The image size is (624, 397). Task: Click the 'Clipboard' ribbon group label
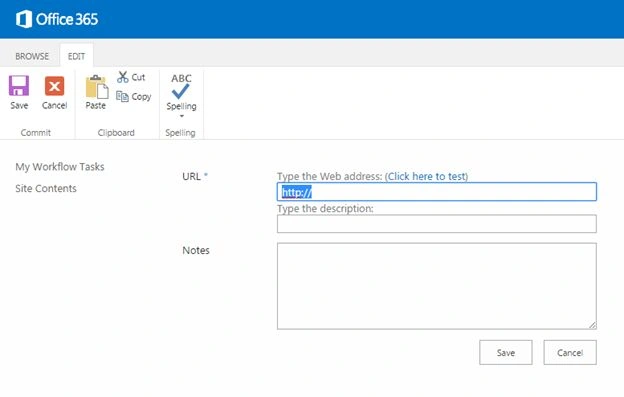point(116,132)
